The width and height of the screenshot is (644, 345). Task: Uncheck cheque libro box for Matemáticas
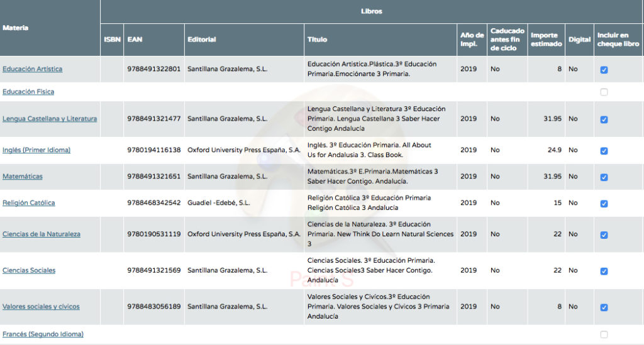[604, 177]
